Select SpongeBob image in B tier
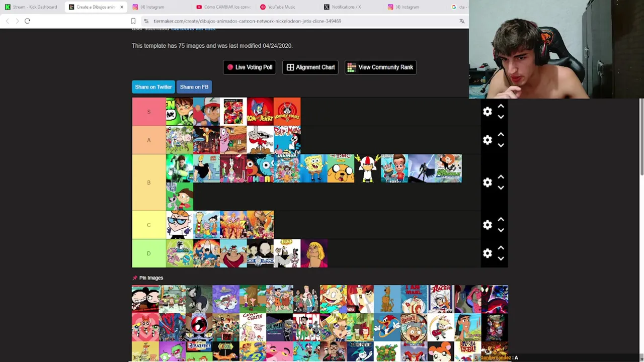The image size is (644, 362). tap(314, 168)
